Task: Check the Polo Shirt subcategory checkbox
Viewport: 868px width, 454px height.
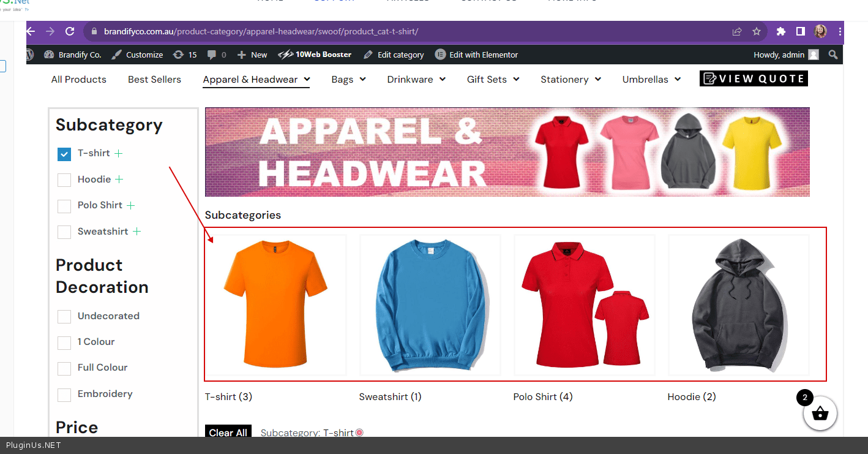Action: 64,206
